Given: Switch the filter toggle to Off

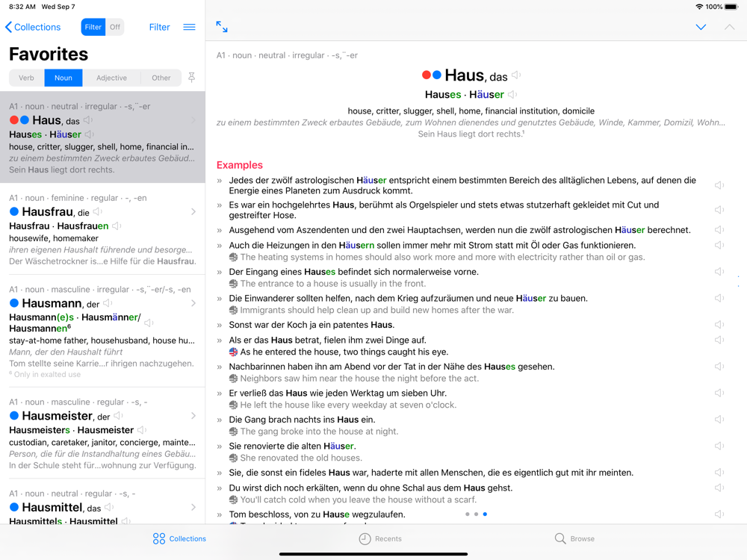Looking at the screenshot, I should coord(115,27).
